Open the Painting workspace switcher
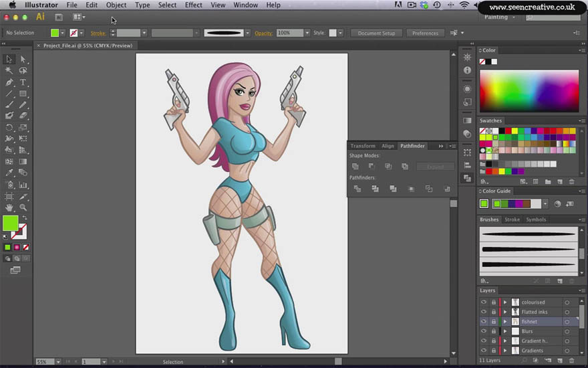Viewport: 588px width, 368px height. pos(500,17)
